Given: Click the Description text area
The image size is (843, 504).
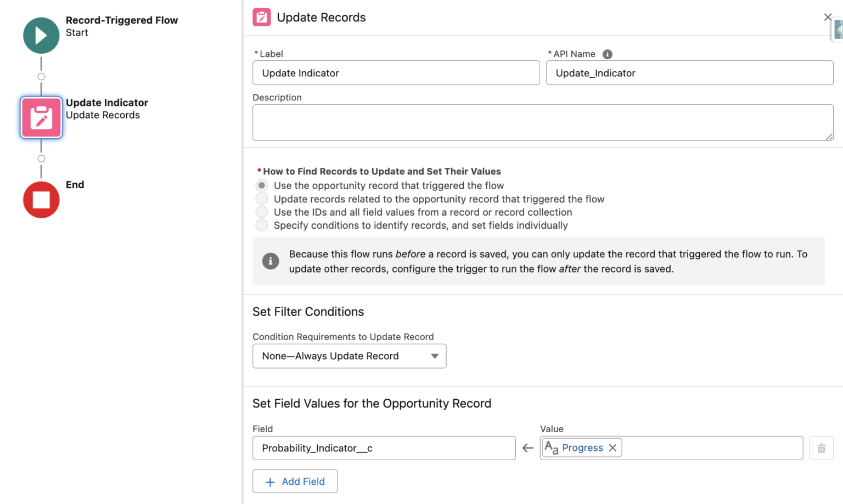Looking at the screenshot, I should tap(543, 122).
